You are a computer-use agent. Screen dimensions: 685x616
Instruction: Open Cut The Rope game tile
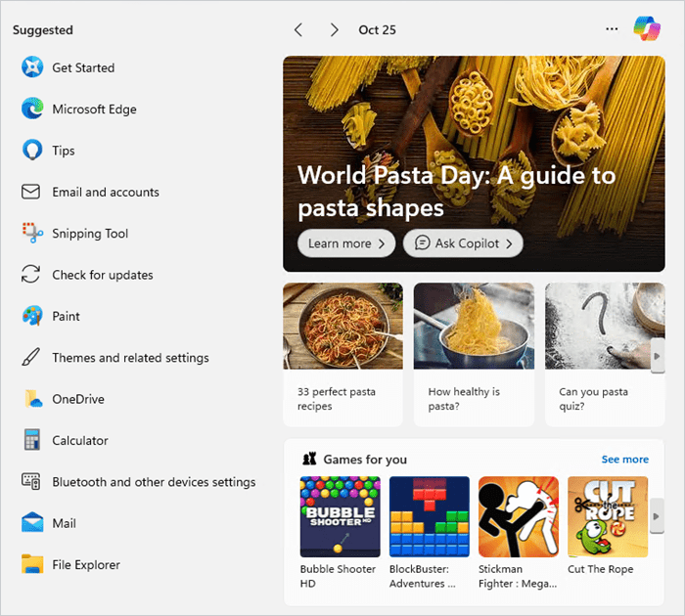click(608, 516)
